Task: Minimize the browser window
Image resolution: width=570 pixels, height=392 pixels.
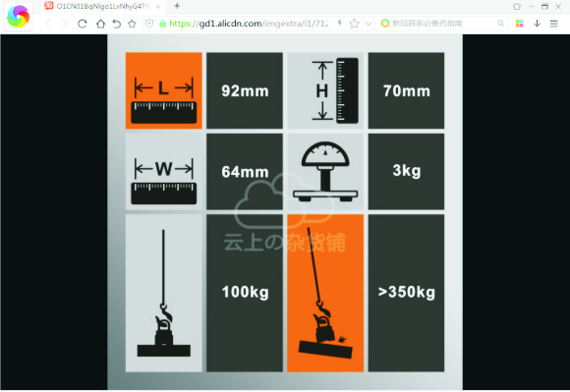Action: click(x=532, y=7)
